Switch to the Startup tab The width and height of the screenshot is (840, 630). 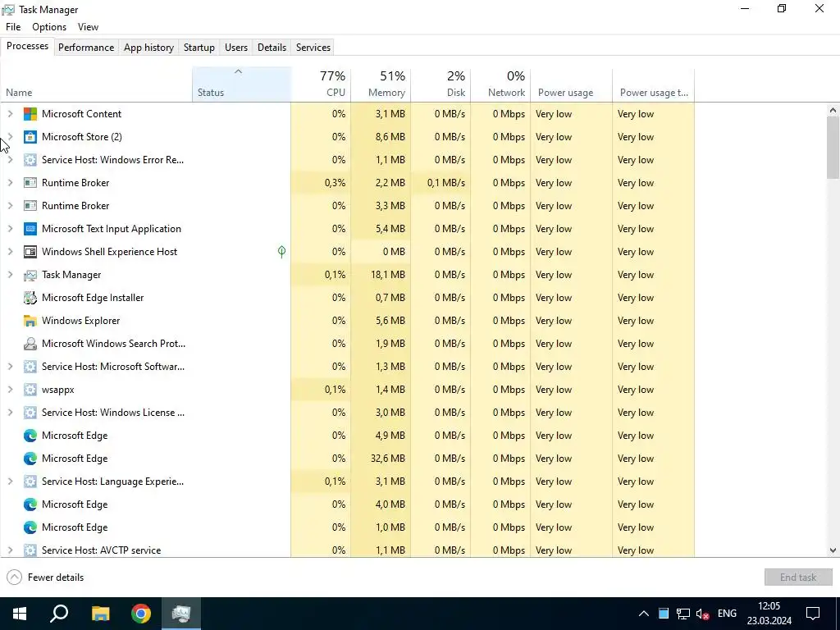[199, 47]
